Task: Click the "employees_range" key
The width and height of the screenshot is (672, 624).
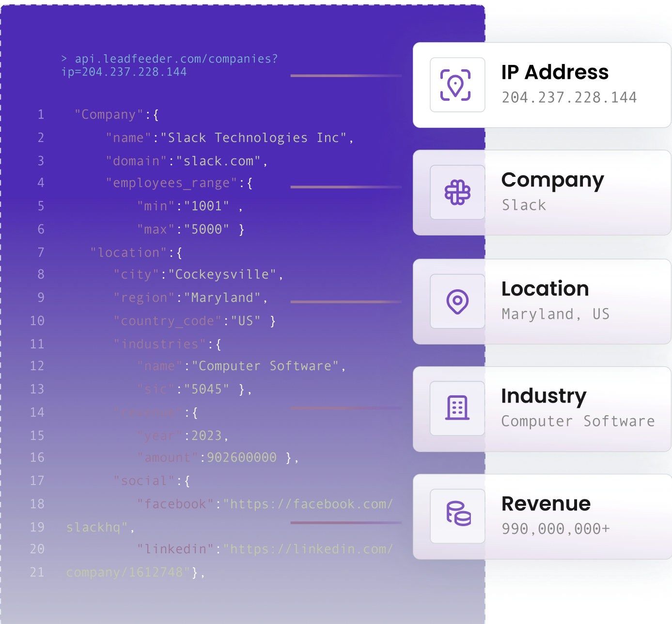Action: (x=172, y=183)
